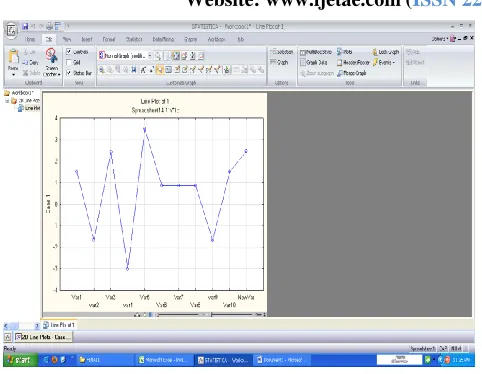482x374 pixels.
Task: Switch to the Workbook ribbon tab
Action: pyautogui.click(x=217, y=39)
